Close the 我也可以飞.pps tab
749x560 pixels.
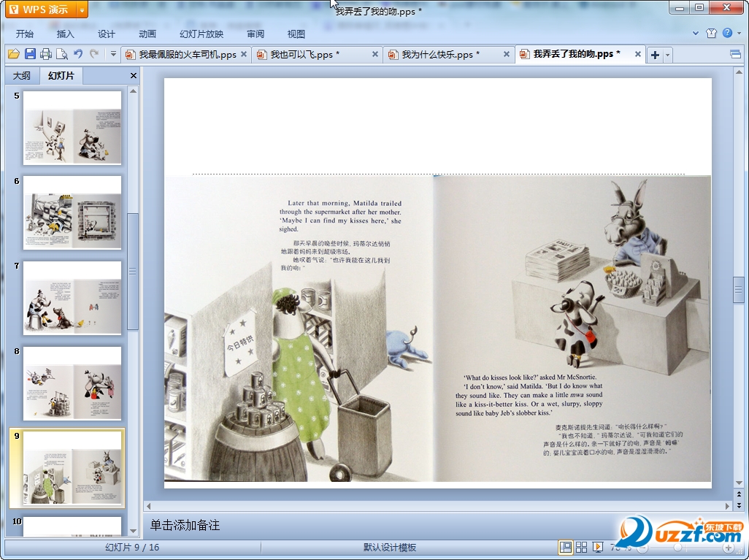(375, 54)
